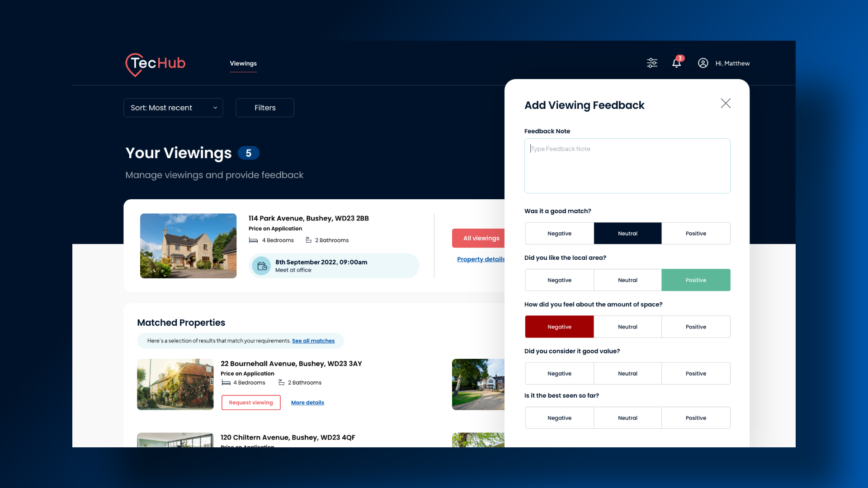Click the 22 Bournehall Avenue property photo
The width and height of the screenshot is (868, 488).
click(x=175, y=385)
